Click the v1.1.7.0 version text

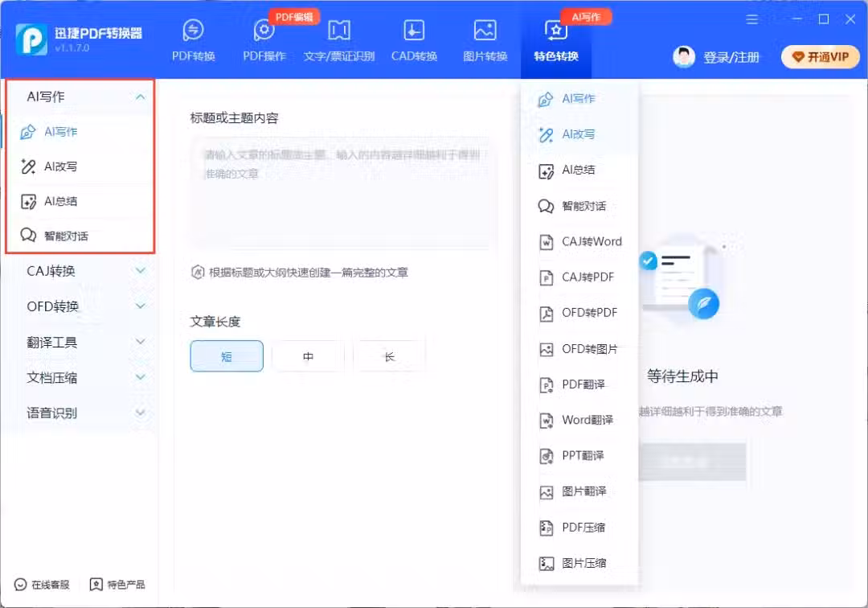[72, 48]
